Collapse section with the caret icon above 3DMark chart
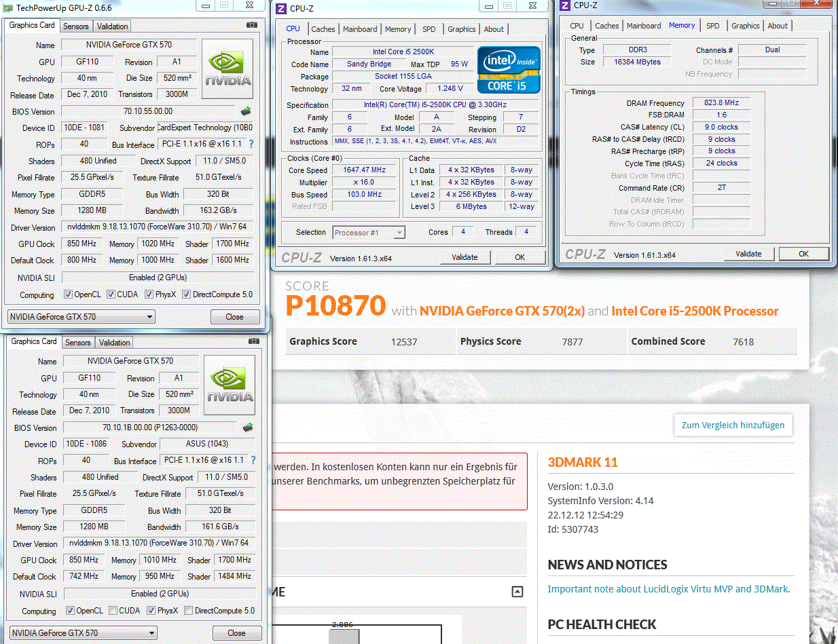838x644 pixels. pos(517,592)
